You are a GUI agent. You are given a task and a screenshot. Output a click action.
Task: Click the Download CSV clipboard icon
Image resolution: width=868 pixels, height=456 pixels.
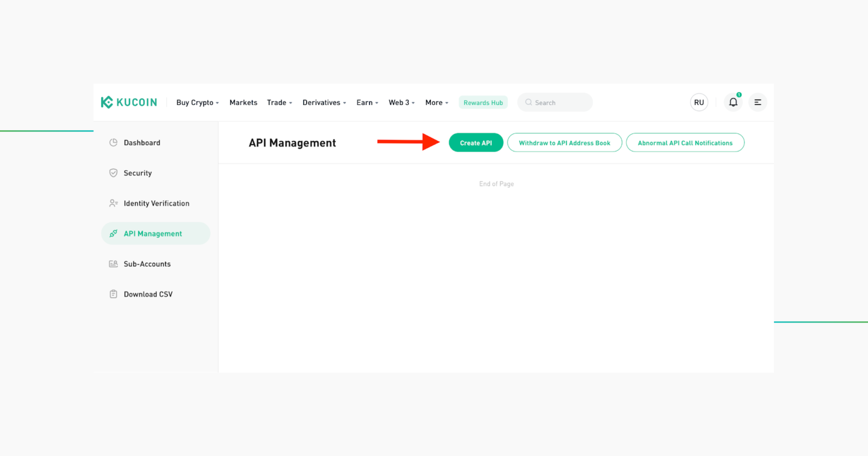(113, 294)
